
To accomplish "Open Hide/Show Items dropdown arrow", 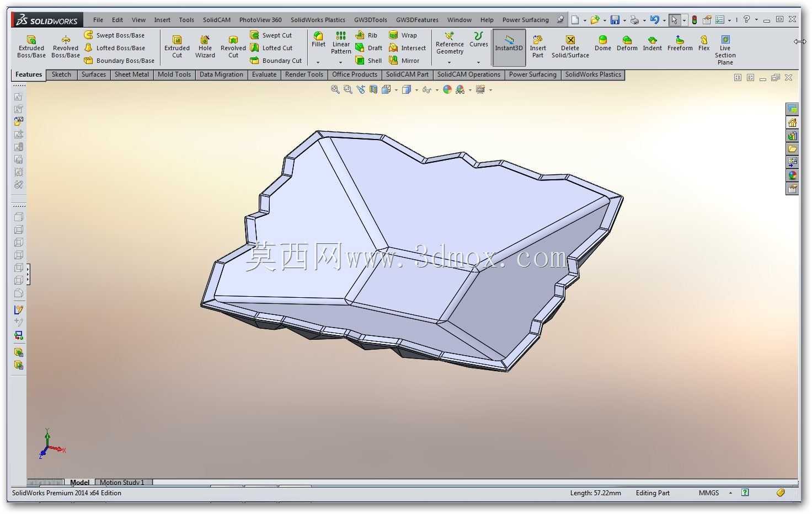I will tap(437, 90).
